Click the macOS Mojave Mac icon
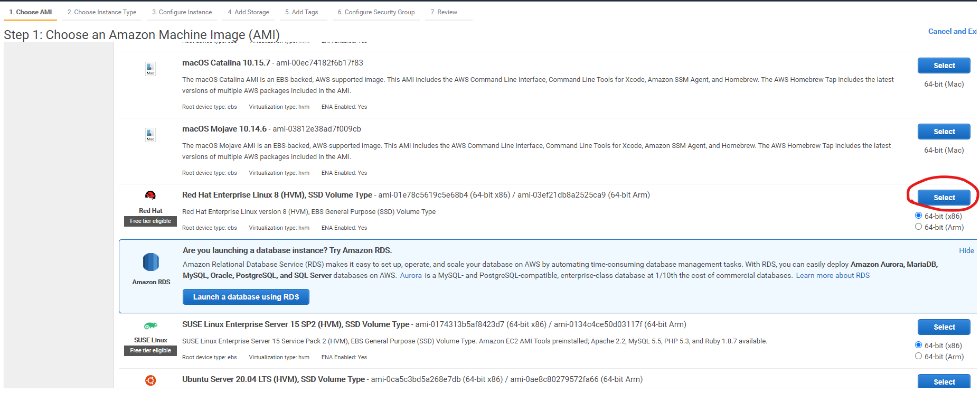The width and height of the screenshot is (980, 420). tap(150, 135)
